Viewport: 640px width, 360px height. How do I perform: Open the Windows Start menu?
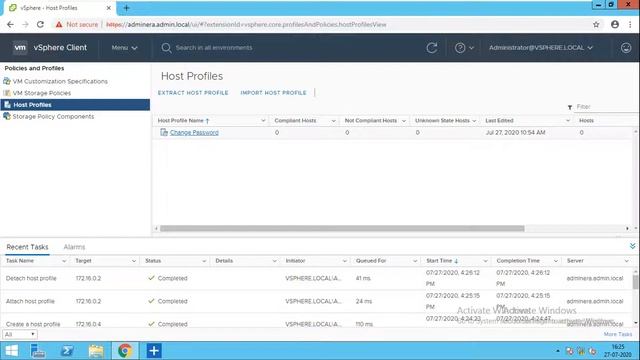click(11, 351)
